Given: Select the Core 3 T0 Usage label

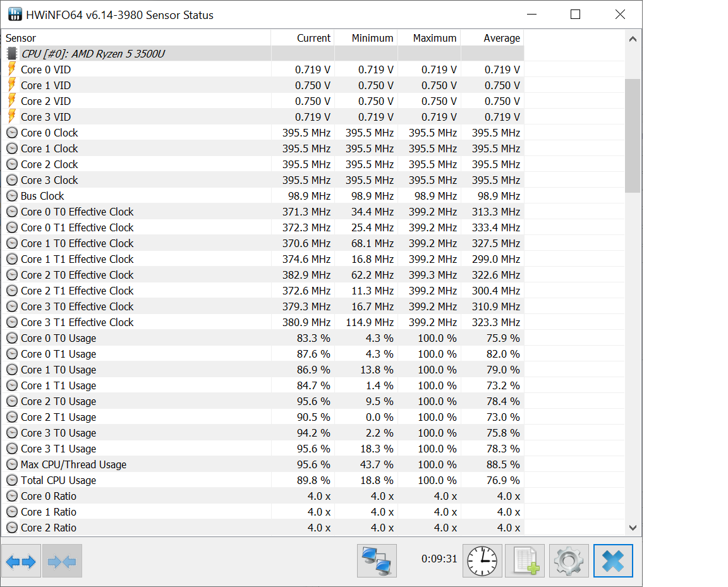Looking at the screenshot, I should pos(59,433).
